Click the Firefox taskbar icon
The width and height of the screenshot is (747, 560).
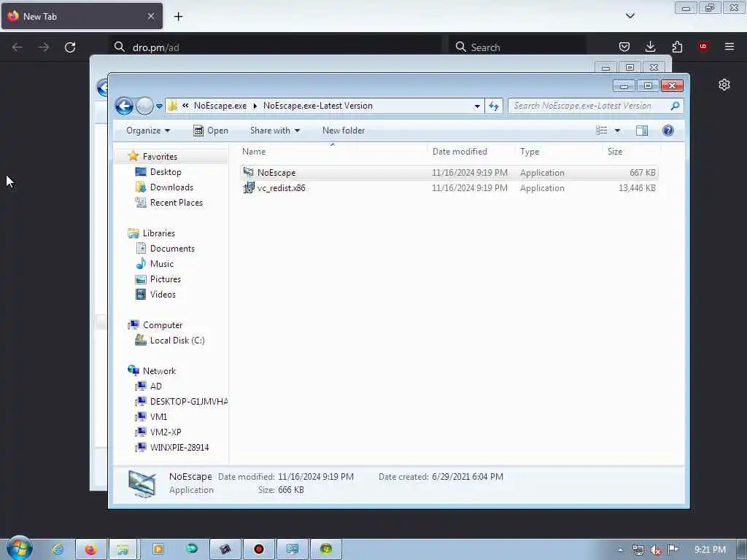pos(91,549)
